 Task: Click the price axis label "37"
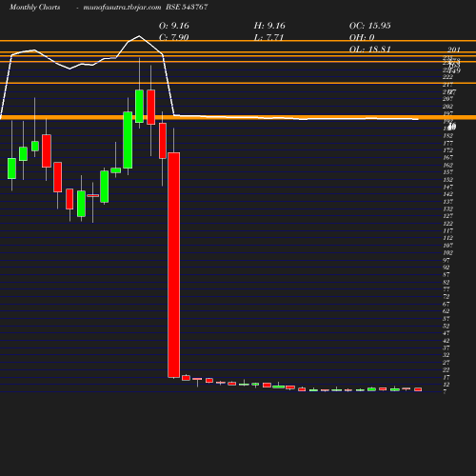[x=446, y=348]
